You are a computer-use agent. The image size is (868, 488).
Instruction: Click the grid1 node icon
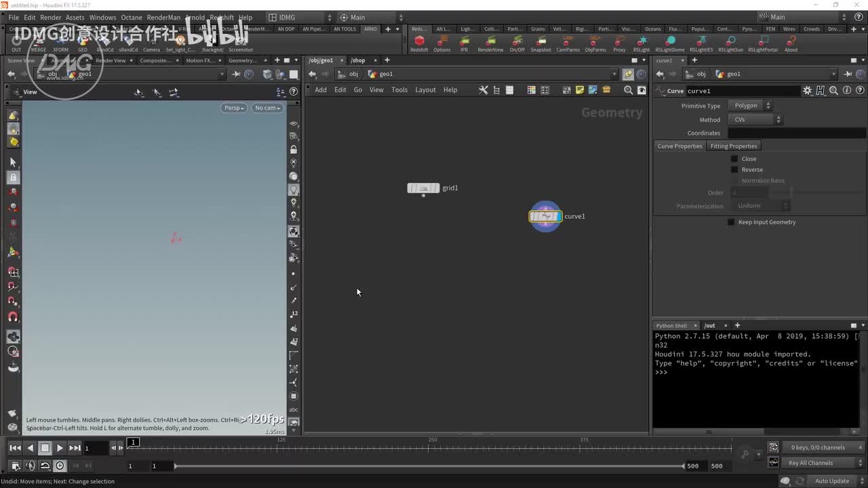coord(423,188)
